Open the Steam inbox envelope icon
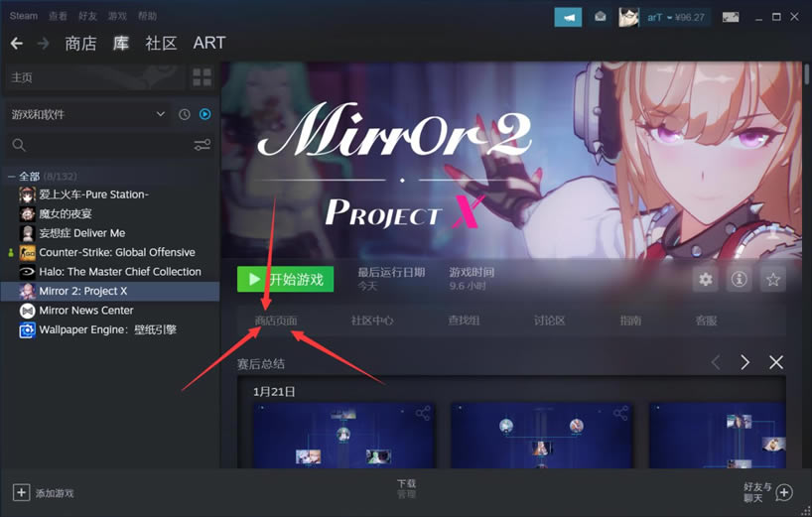The height and width of the screenshot is (517, 812). pos(601,17)
